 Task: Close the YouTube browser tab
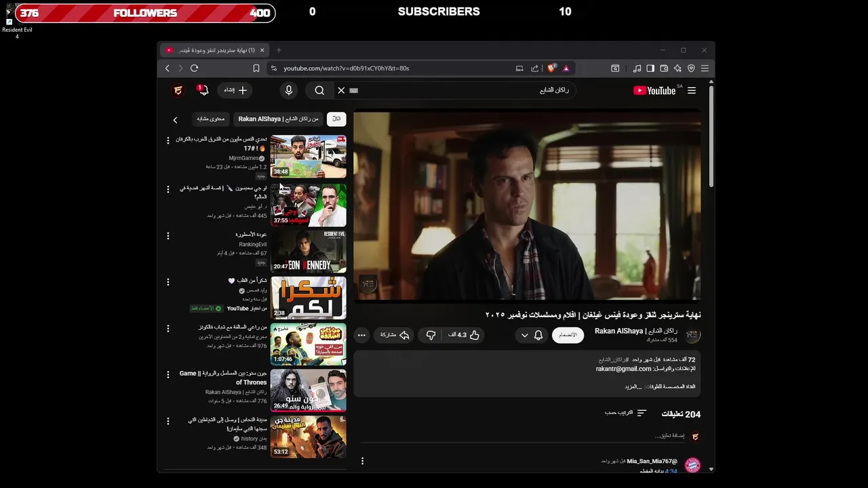262,50
